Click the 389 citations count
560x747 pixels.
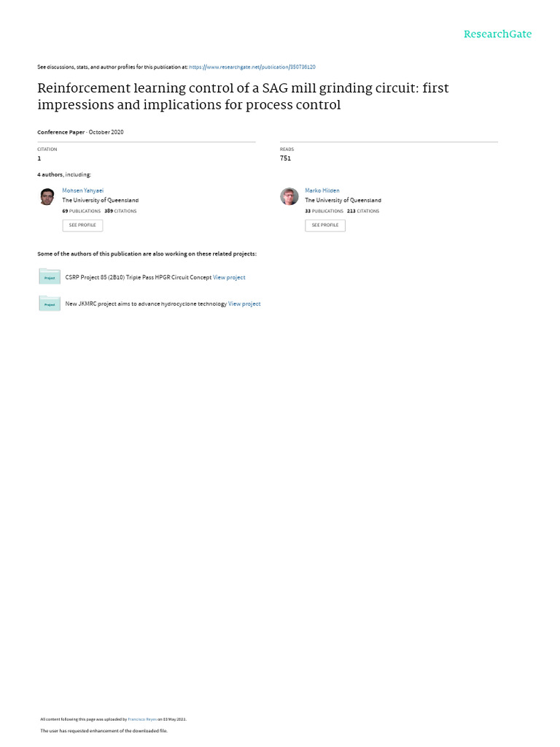(x=120, y=211)
